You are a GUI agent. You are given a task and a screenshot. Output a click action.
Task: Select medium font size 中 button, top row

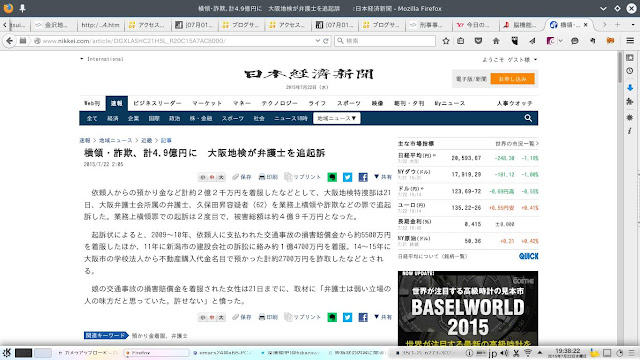pyautogui.click(x=212, y=177)
